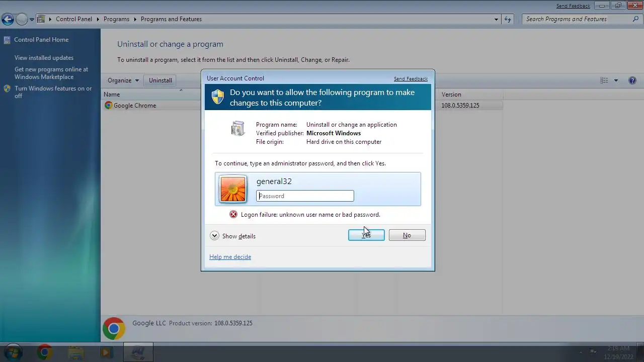
Task: Click the blue Help question mark icon
Action: click(632, 80)
